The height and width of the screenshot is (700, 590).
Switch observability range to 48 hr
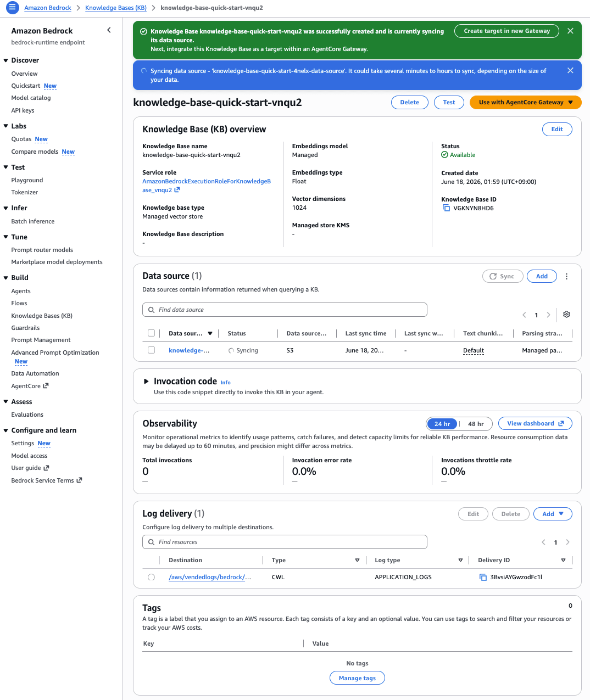tap(476, 424)
